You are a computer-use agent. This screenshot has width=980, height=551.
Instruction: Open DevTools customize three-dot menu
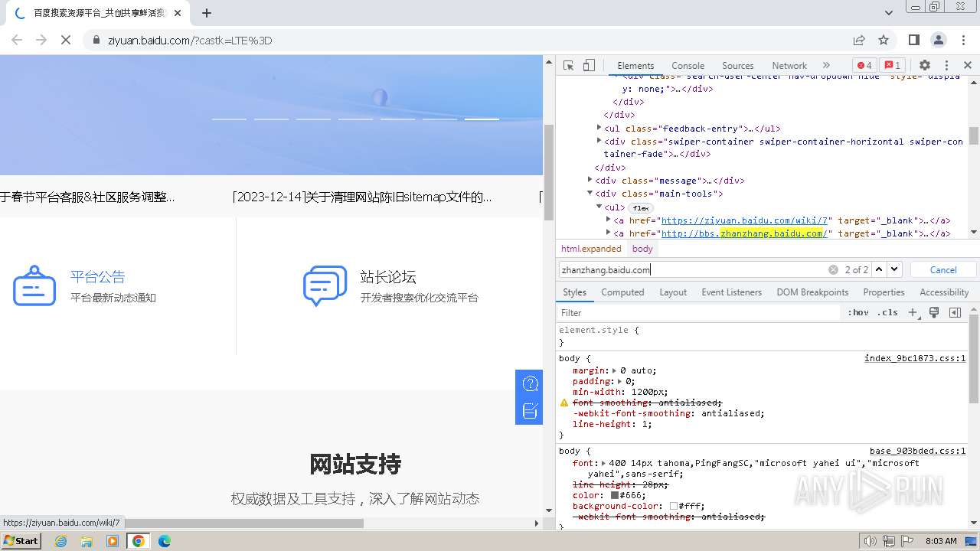click(946, 66)
